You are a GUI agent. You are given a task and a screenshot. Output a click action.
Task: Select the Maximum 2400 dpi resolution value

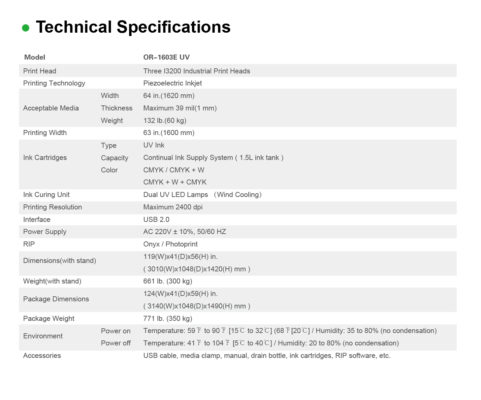(173, 207)
